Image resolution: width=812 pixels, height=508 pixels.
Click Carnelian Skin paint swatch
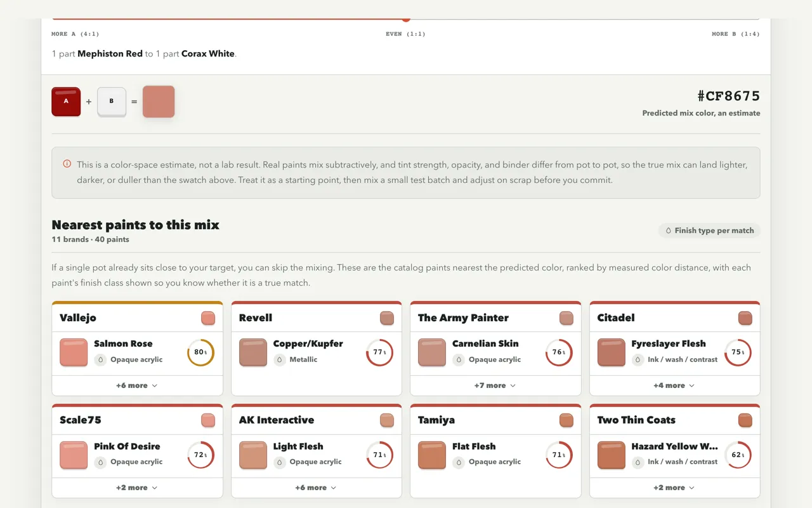[x=432, y=352]
